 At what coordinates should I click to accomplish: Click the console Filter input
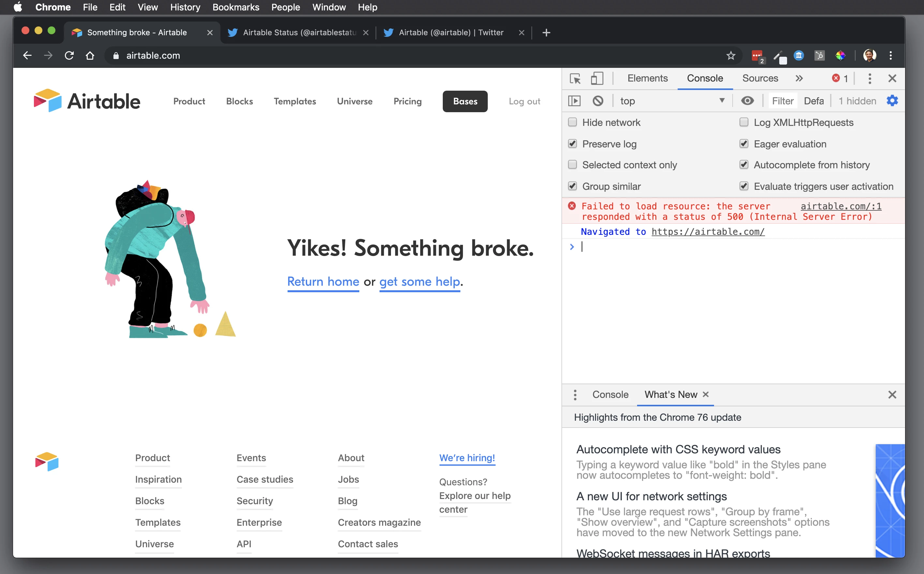[782, 101]
